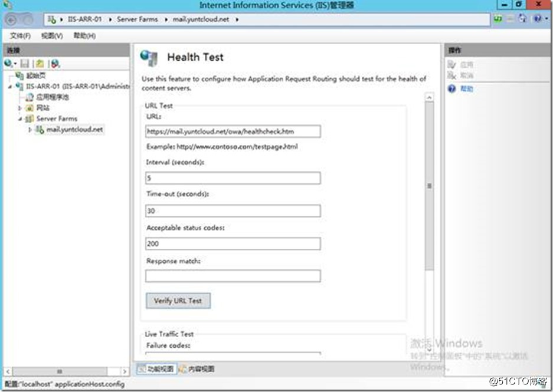Click the scroll-up arrow of Health Test pane
Screen dimensions: 553x392
tap(429, 97)
